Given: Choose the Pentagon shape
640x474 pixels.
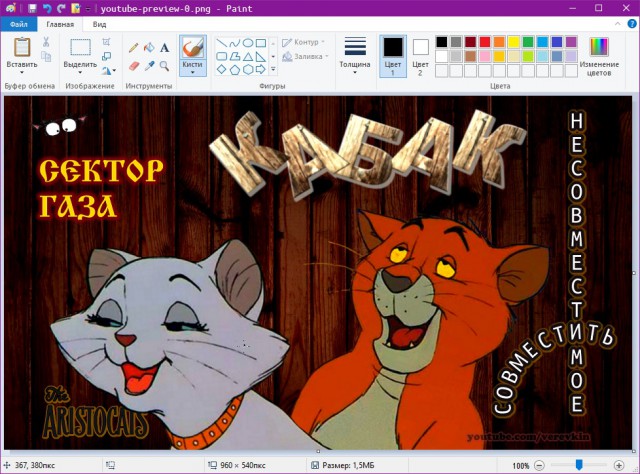Looking at the screenshot, I should pyautogui.click(x=234, y=69).
